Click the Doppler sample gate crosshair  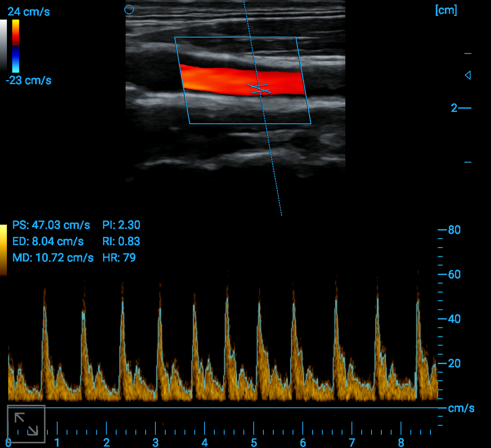coord(259,88)
